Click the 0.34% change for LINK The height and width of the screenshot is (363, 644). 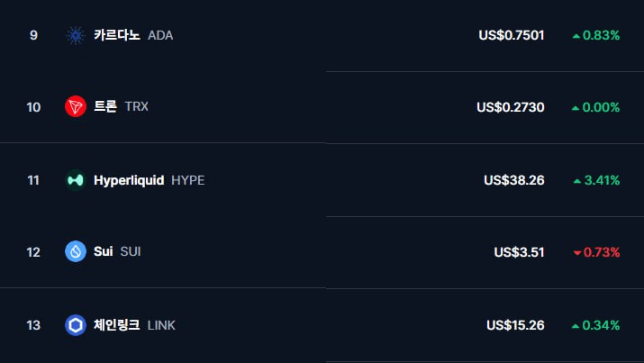601,325
